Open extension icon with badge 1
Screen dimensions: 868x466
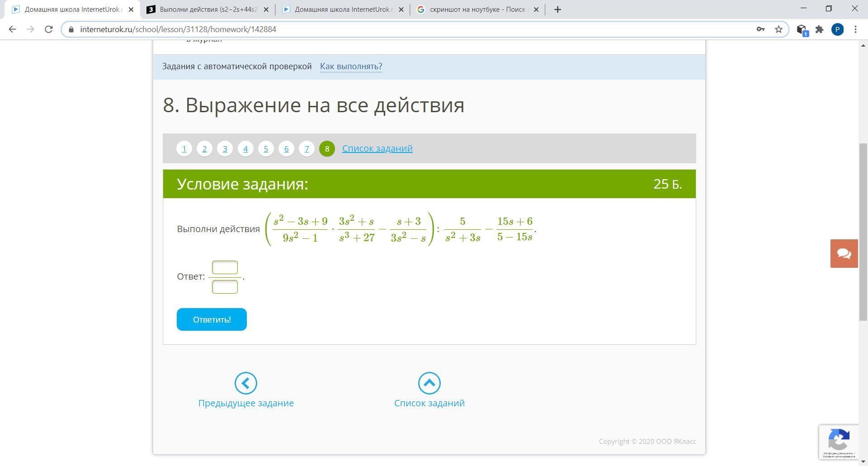[x=802, y=30]
